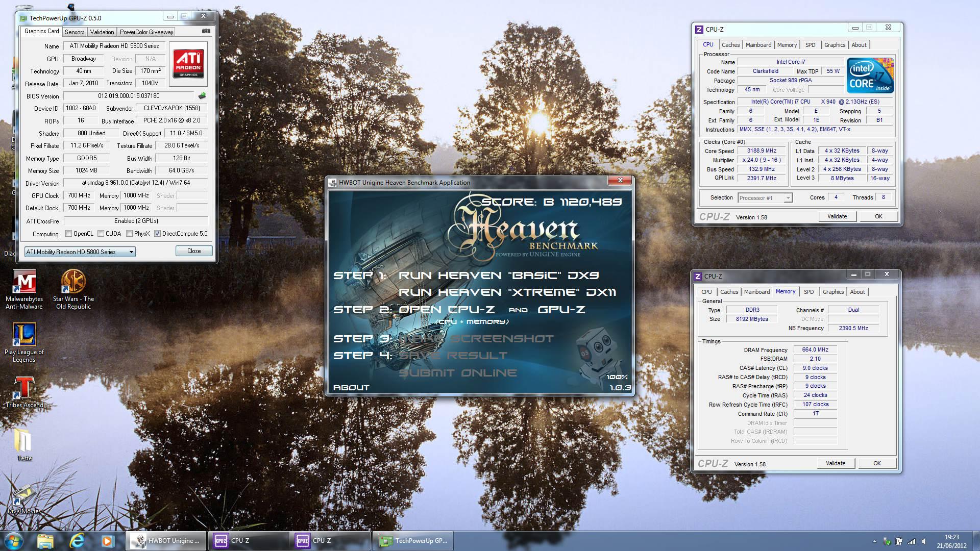
Task: Open Caches tab in upper CPU-Z window
Action: (x=730, y=45)
